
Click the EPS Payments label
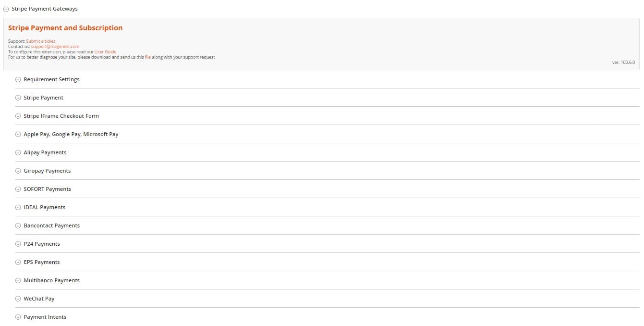(42, 262)
